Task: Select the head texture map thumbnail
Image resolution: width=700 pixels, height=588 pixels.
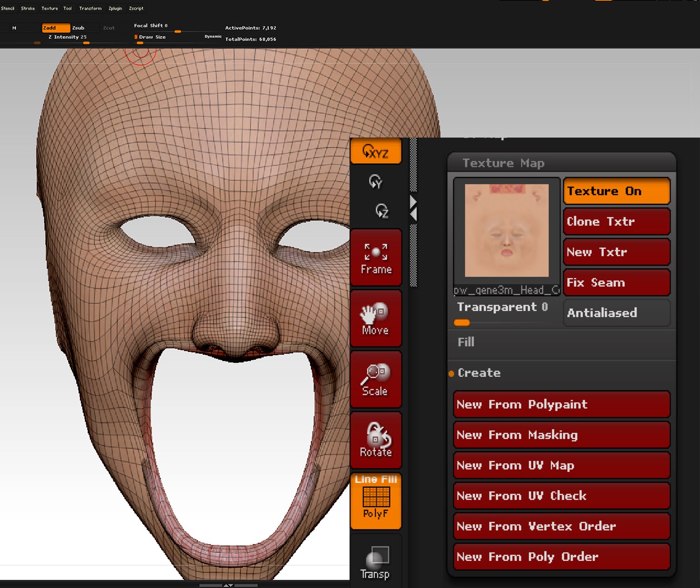Action: (x=507, y=231)
